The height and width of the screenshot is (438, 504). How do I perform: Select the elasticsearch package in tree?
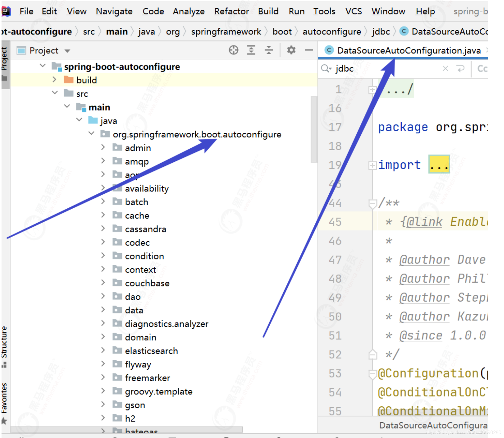(151, 351)
